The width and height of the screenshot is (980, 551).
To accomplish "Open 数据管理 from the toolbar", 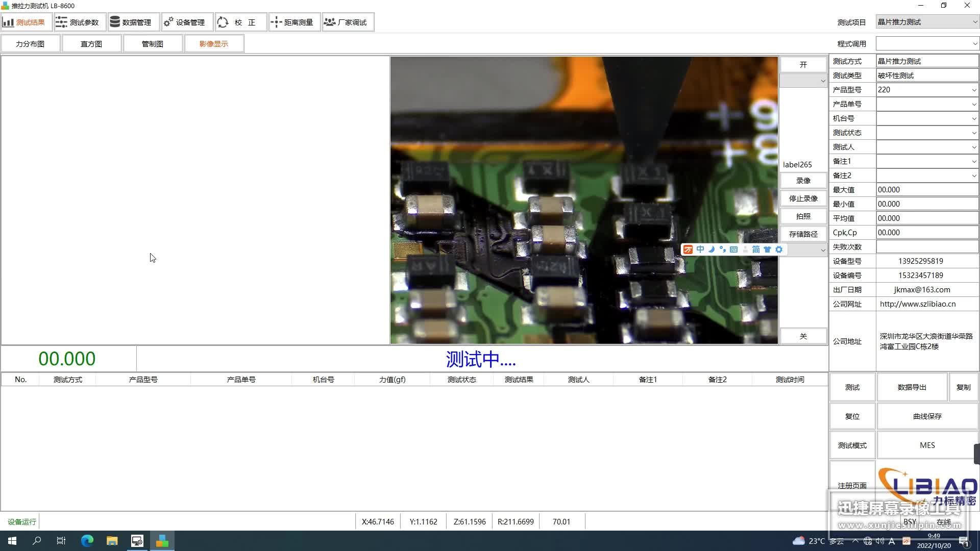I will [133, 22].
